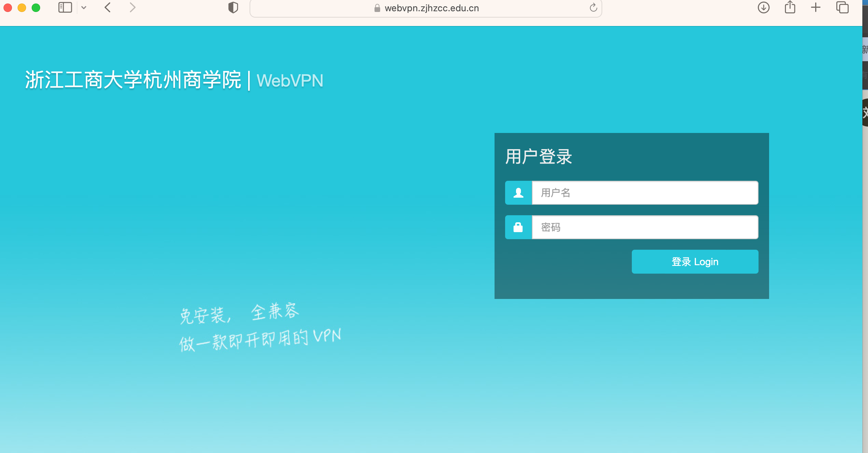This screenshot has height=453, width=868.
Task: Go back to the previous page
Action: click(108, 7)
